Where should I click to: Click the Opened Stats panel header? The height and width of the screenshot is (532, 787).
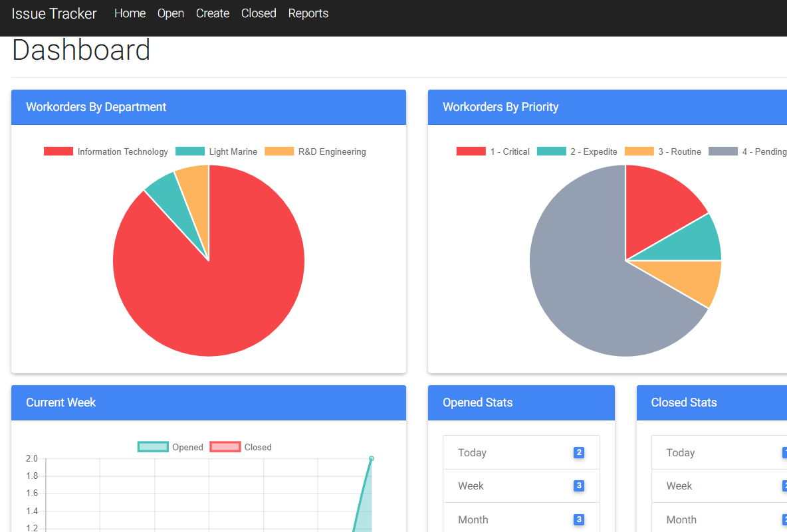coord(521,402)
